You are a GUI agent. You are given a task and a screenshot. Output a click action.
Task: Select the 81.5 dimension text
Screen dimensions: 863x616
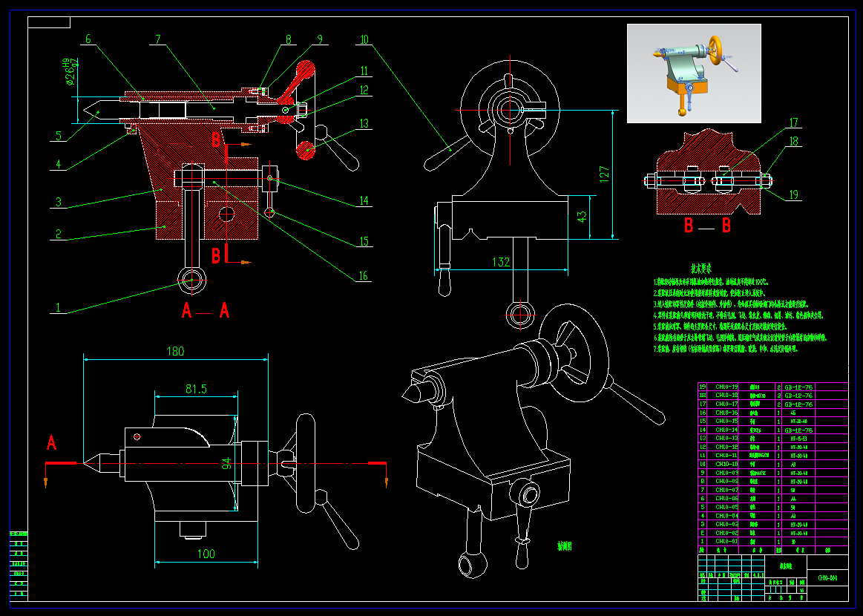click(196, 389)
